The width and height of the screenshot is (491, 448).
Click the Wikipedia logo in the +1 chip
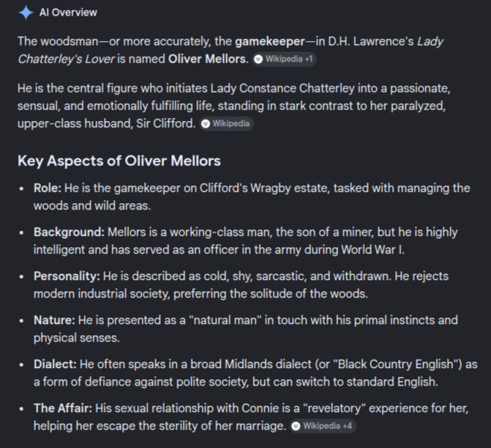(x=258, y=59)
